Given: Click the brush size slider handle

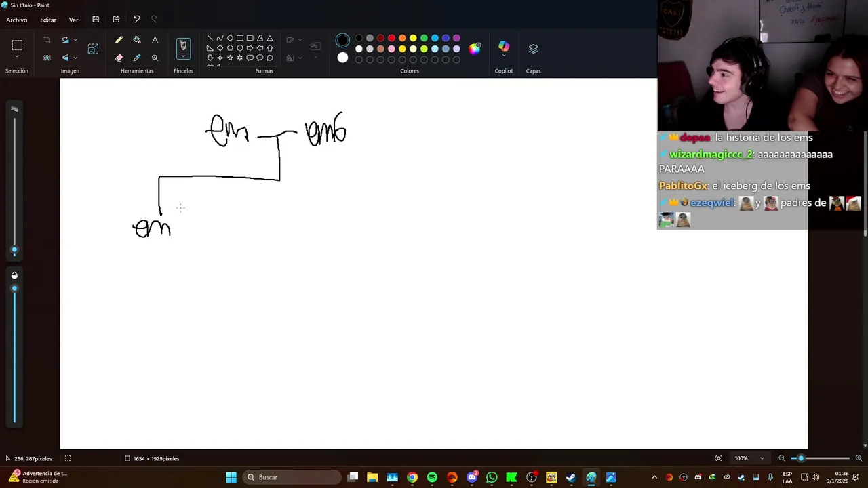Looking at the screenshot, I should coord(14,250).
